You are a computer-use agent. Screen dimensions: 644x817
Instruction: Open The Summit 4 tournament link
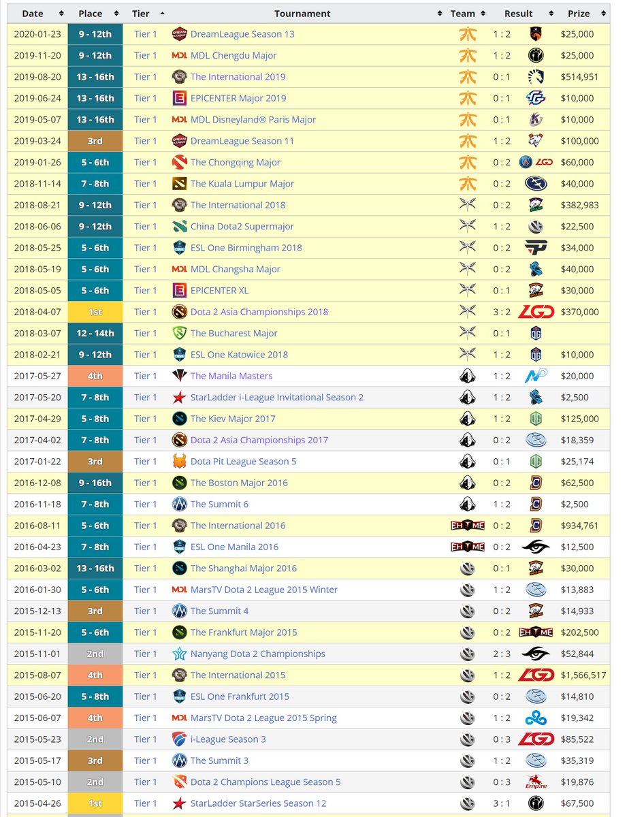pos(219,611)
